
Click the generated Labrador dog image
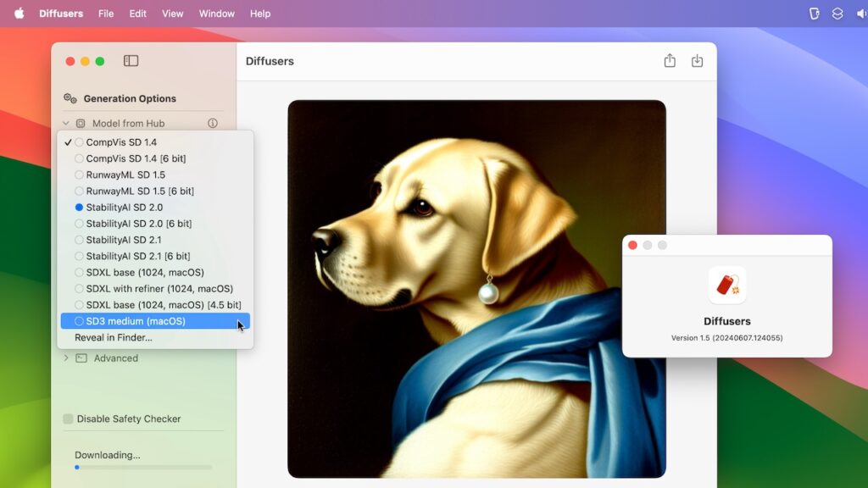coord(476,288)
